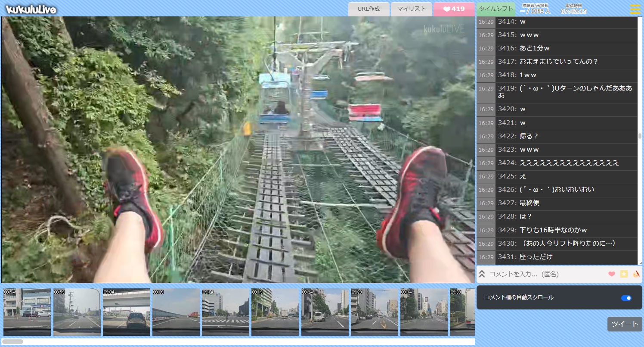
Task: Click the heart icon in comment box
Action: click(x=611, y=274)
